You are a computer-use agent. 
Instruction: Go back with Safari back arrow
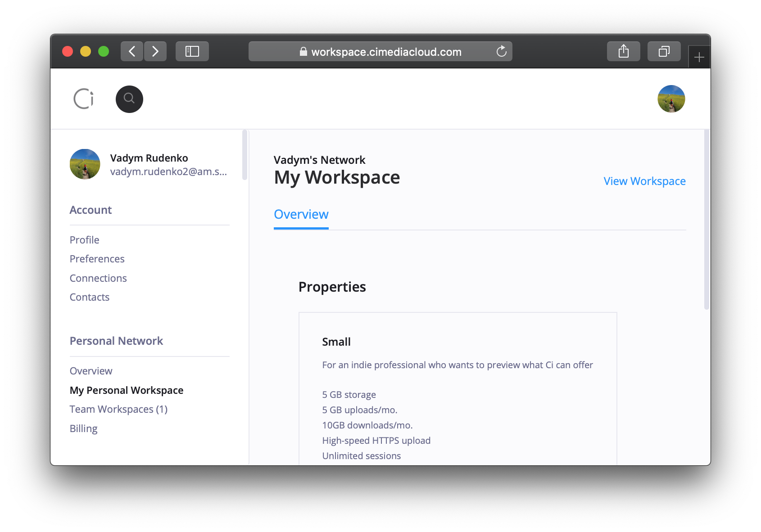click(x=132, y=51)
